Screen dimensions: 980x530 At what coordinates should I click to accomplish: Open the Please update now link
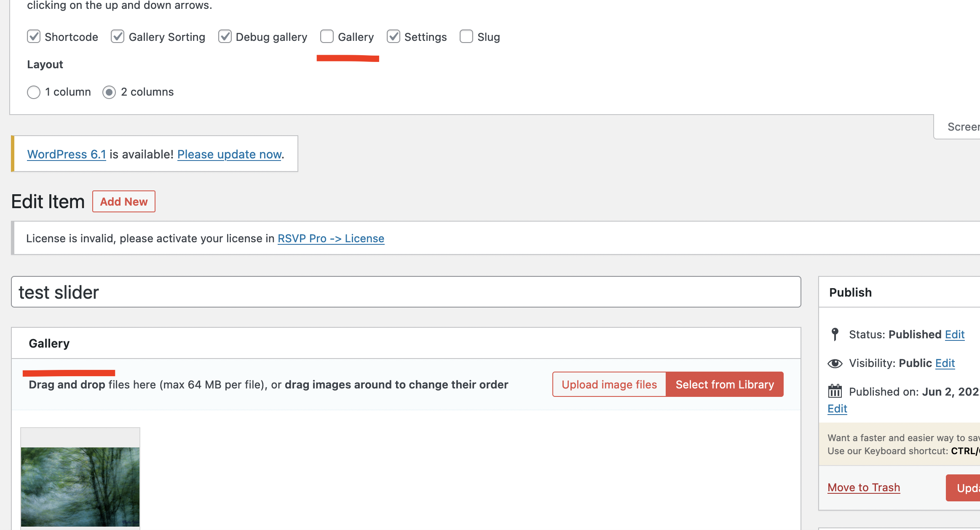229,154
